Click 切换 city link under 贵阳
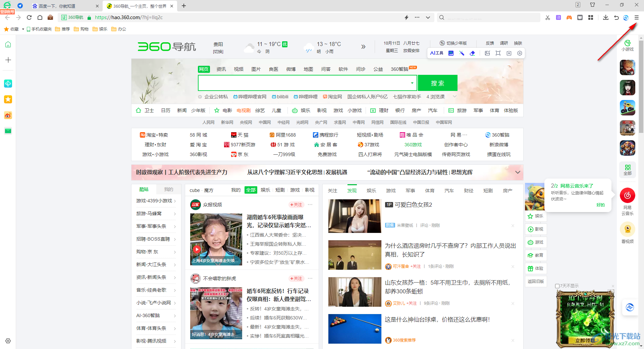This screenshot has height=349, width=644. click(x=218, y=52)
